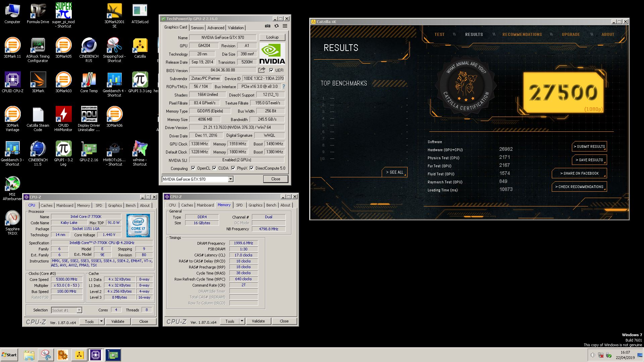This screenshot has height=362, width=644.
Task: Launch MSI Afterburner desktop icon
Action: (x=12, y=188)
